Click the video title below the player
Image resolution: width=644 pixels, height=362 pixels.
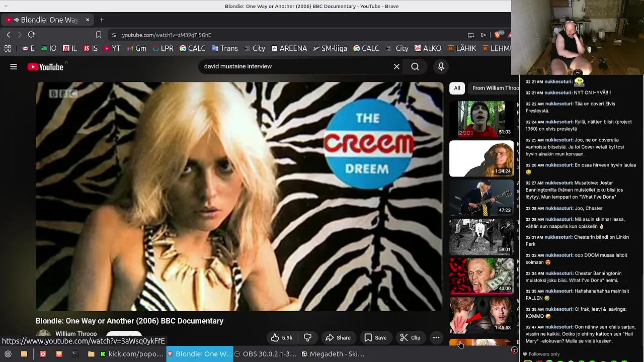[130, 321]
